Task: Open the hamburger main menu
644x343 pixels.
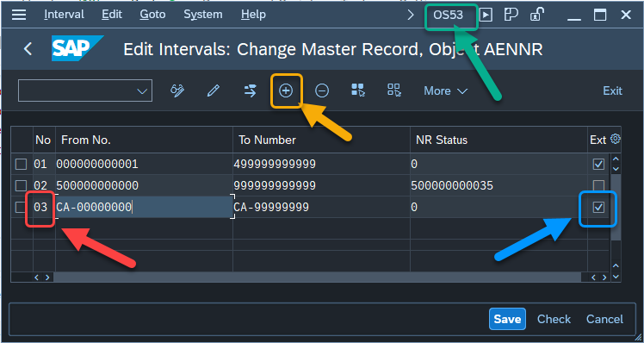Action: click(19, 15)
